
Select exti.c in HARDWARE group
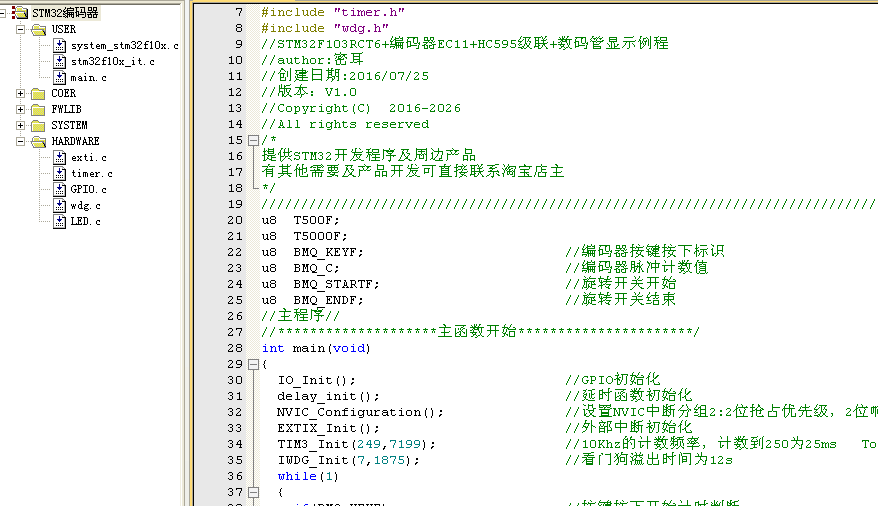(88, 158)
